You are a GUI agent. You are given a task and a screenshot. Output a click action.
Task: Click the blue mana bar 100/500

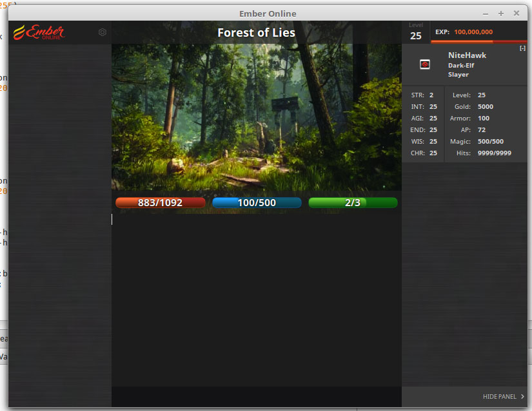point(257,203)
